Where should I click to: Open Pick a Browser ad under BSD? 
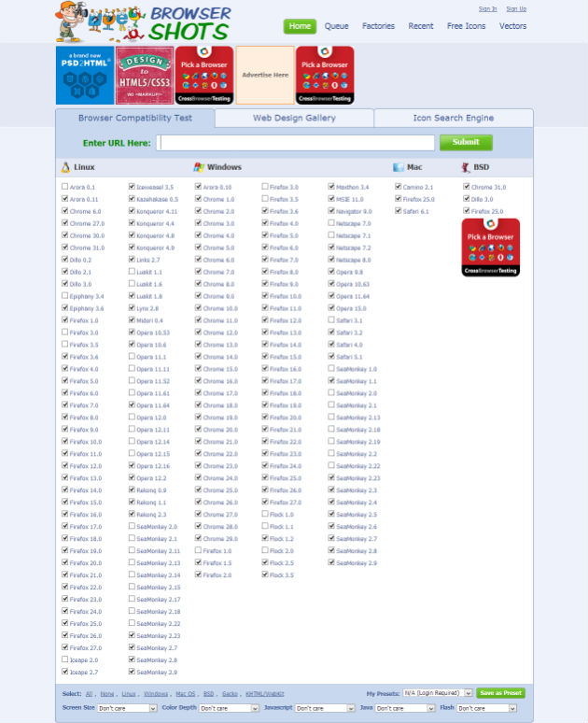[x=491, y=248]
